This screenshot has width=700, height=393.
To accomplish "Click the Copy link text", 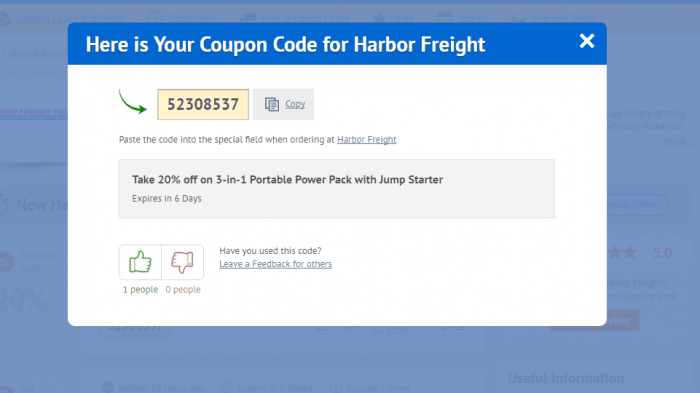I will [x=295, y=104].
